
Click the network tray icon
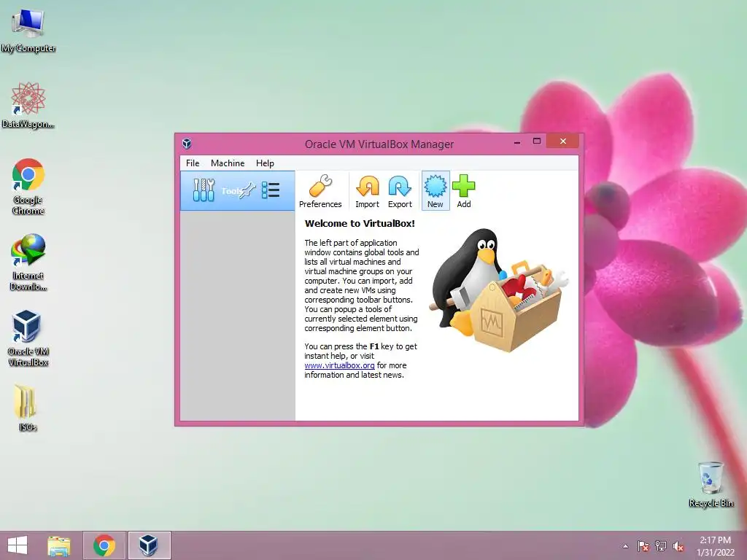click(x=661, y=546)
